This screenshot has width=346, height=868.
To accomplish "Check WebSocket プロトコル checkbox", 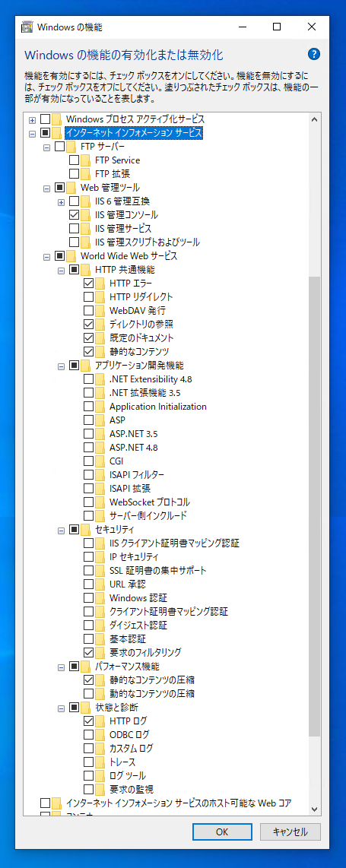I will point(88,502).
